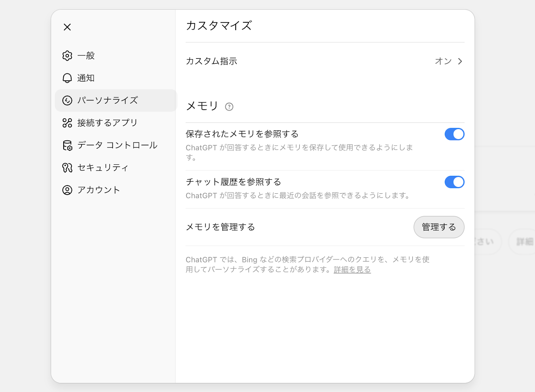Click the bell icon next to 通知
Viewport: 535px width, 392px height.
click(67, 78)
